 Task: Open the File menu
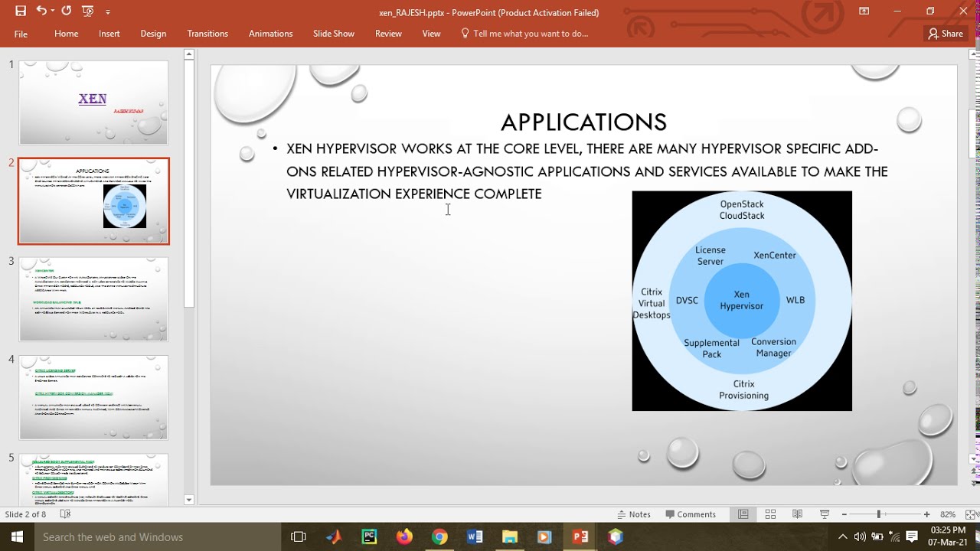tap(21, 34)
